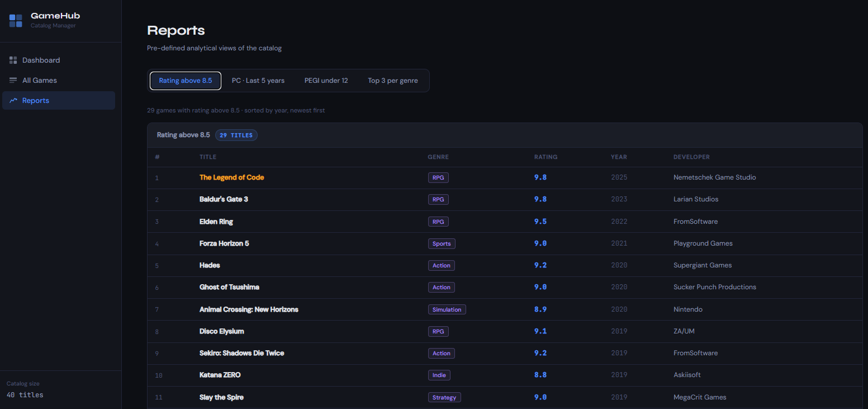Click the GameHub logo icon

click(x=16, y=21)
